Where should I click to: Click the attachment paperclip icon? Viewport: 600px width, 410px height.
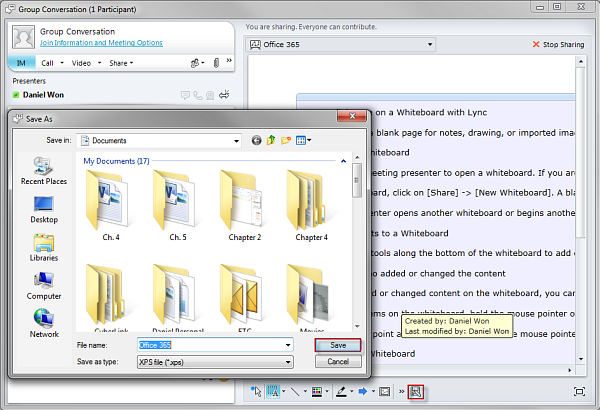point(216,63)
